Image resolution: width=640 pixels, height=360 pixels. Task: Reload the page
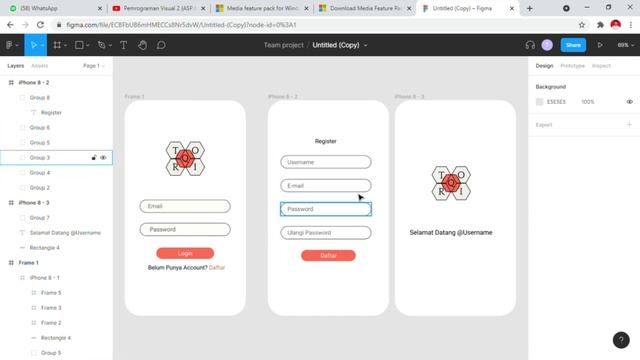(x=40, y=25)
